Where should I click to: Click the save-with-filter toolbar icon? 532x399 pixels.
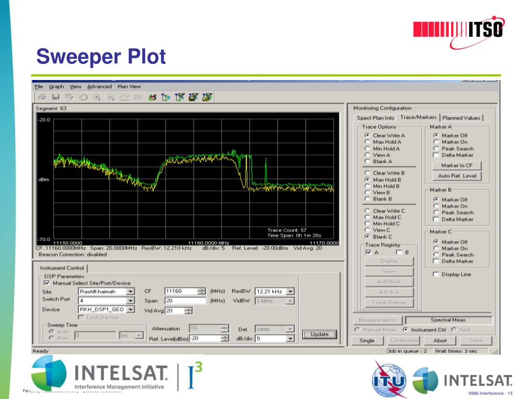click(193, 97)
